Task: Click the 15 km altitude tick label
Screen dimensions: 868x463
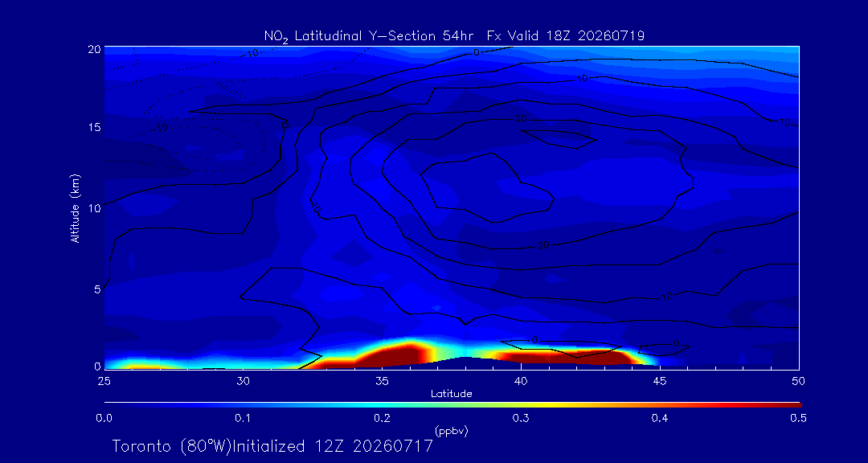Action: (x=93, y=127)
